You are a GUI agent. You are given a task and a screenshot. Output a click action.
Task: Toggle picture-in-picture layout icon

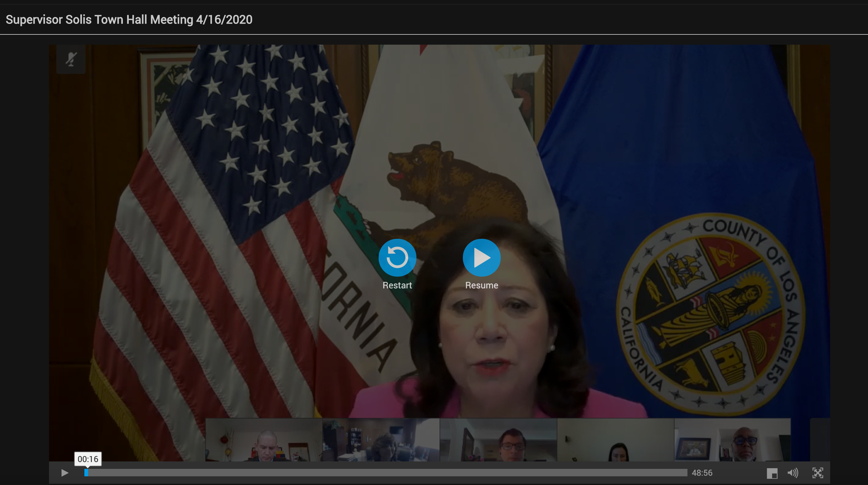[772, 473]
